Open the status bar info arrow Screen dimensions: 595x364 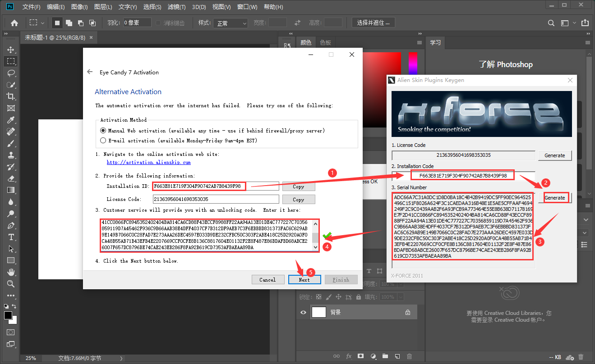pyautogui.click(x=121, y=359)
